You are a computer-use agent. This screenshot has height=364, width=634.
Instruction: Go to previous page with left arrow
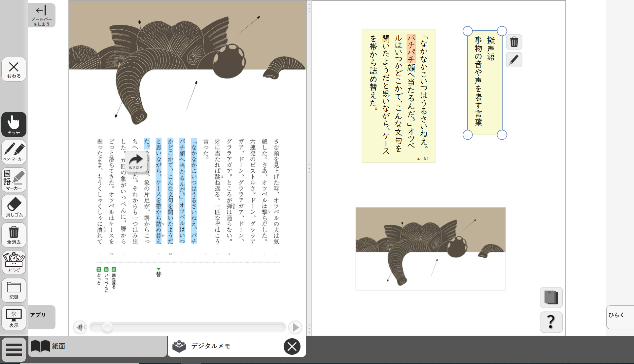80,327
